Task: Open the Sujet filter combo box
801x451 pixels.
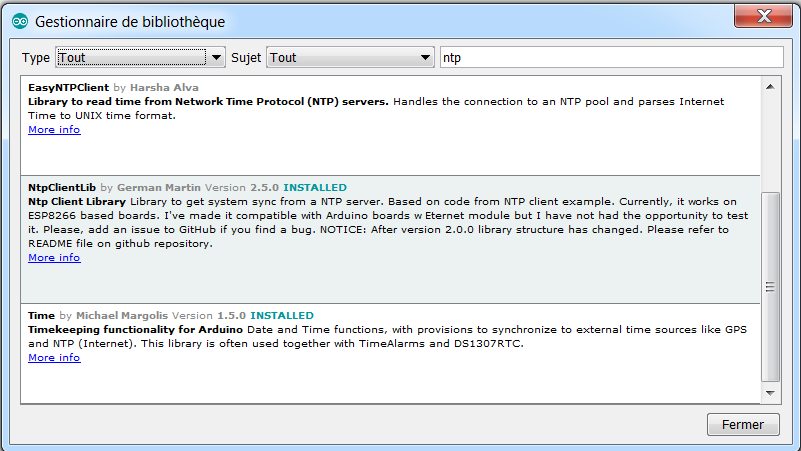Action: click(x=340, y=58)
